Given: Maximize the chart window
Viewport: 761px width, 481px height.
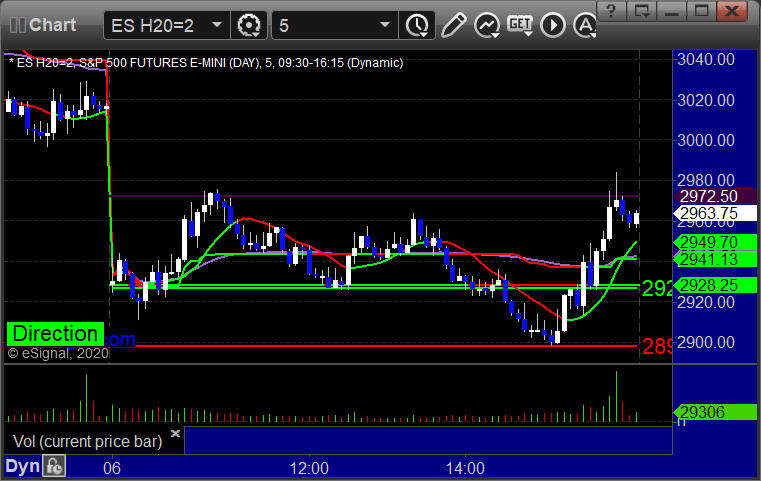Looking at the screenshot, I should coord(701,10).
